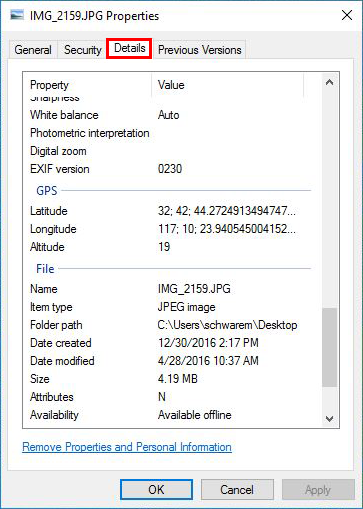Select the Longitude property label
The image size is (363, 509).
pos(53,229)
